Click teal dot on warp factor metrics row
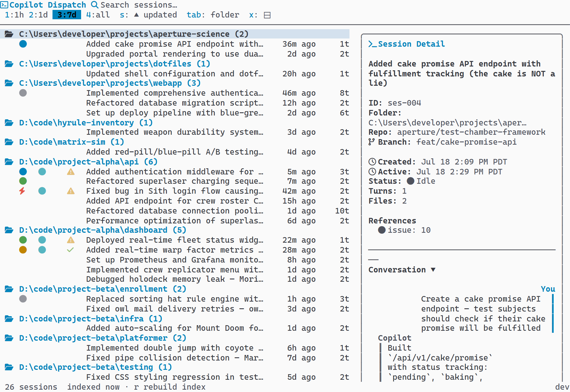Image resolution: width=570 pixels, height=392 pixels. pos(42,250)
